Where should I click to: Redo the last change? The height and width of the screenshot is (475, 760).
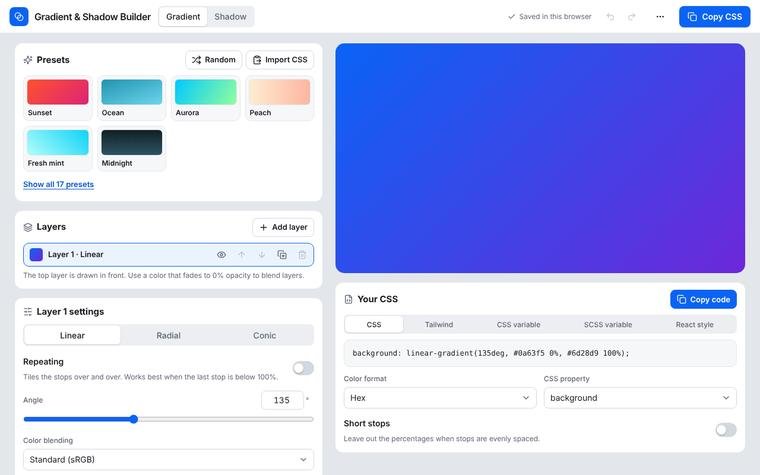click(632, 17)
